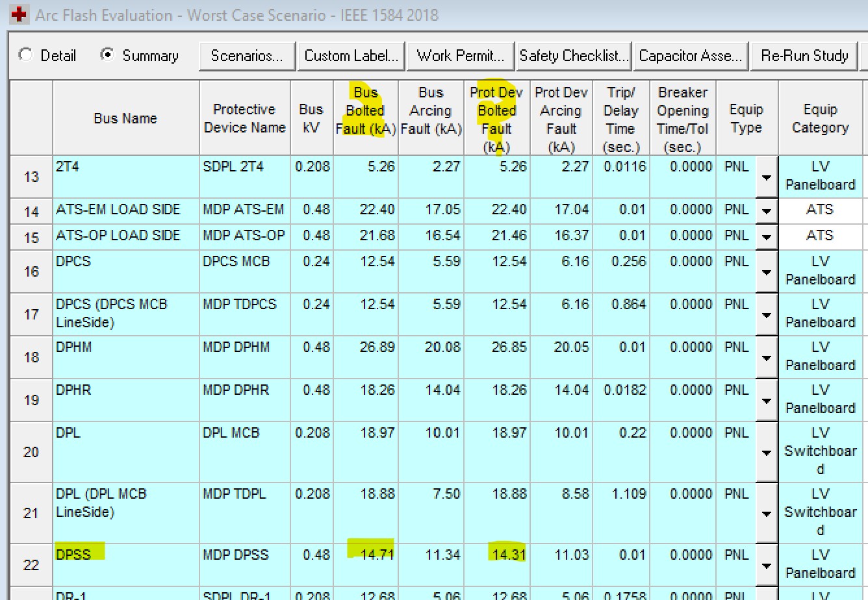Screen dimensions: 868x600
Task: Click the Custom Label button
Action: (351, 56)
